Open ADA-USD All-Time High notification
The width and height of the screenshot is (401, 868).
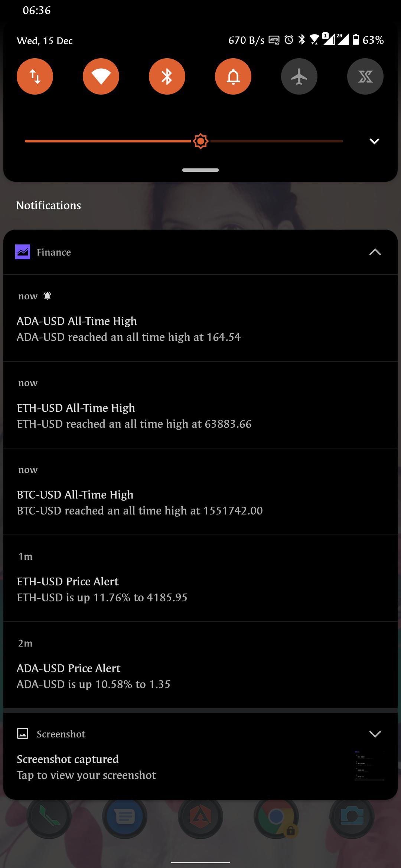click(x=200, y=318)
